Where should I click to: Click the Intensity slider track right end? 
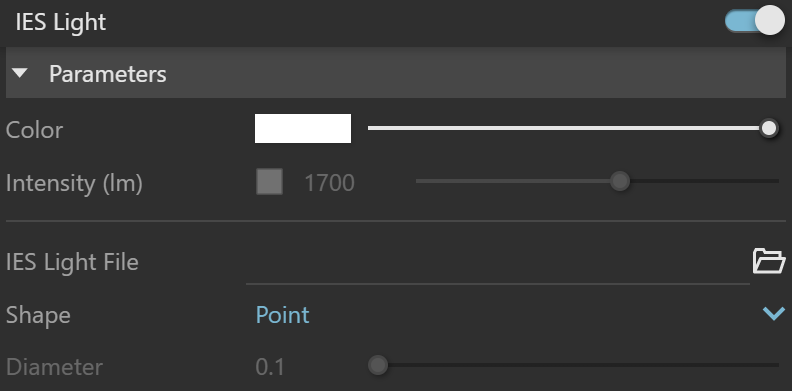coord(776,181)
